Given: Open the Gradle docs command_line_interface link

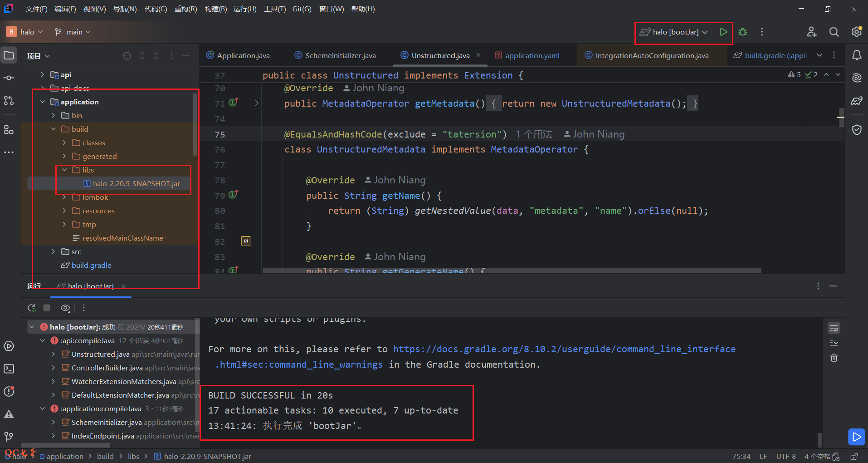Looking at the screenshot, I should pos(564,349).
